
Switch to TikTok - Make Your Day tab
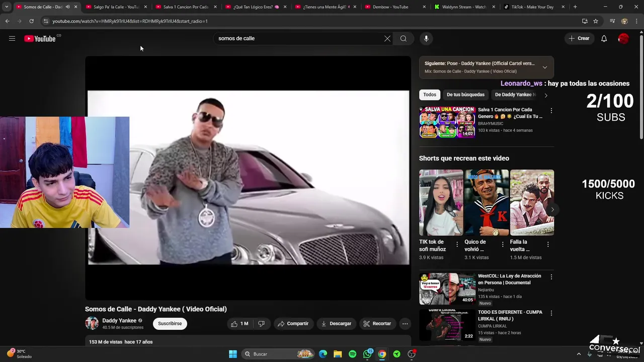[533, 7]
